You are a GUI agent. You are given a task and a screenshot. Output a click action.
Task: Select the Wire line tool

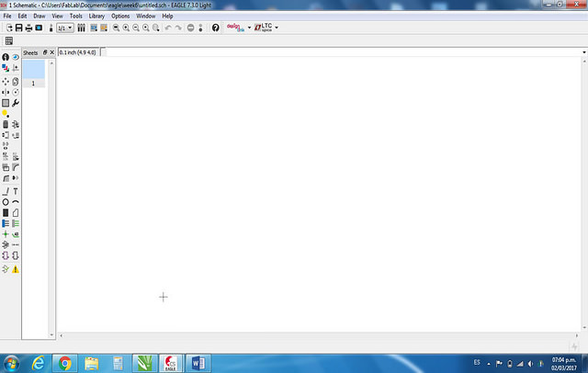tap(6, 192)
